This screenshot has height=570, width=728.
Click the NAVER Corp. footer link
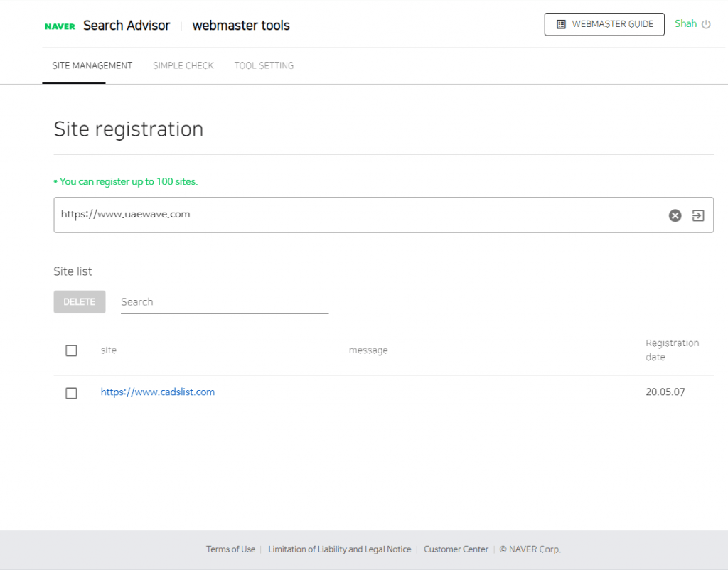pyautogui.click(x=530, y=549)
